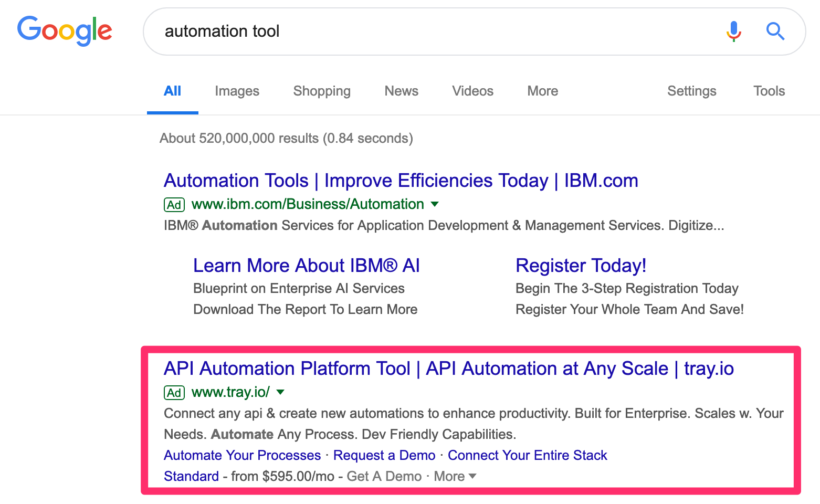Click the 'About 520,000,000 results' stats text
The image size is (820, 504).
point(286,138)
